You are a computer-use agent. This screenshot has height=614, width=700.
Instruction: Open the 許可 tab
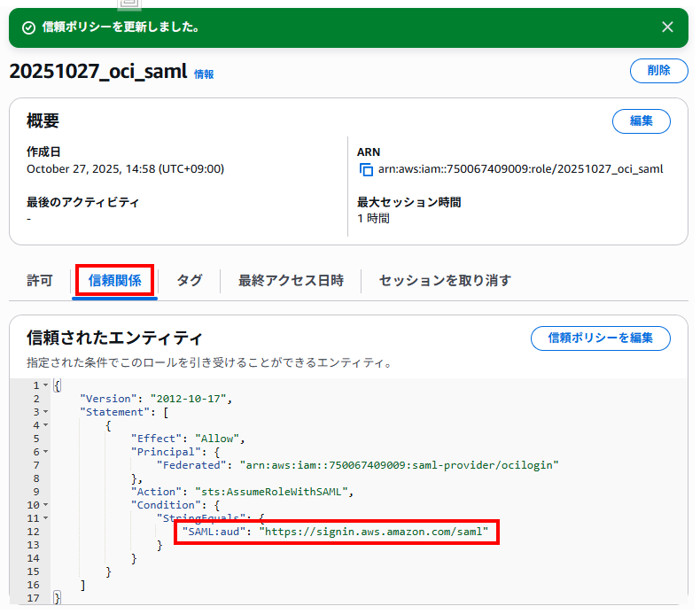coord(40,281)
